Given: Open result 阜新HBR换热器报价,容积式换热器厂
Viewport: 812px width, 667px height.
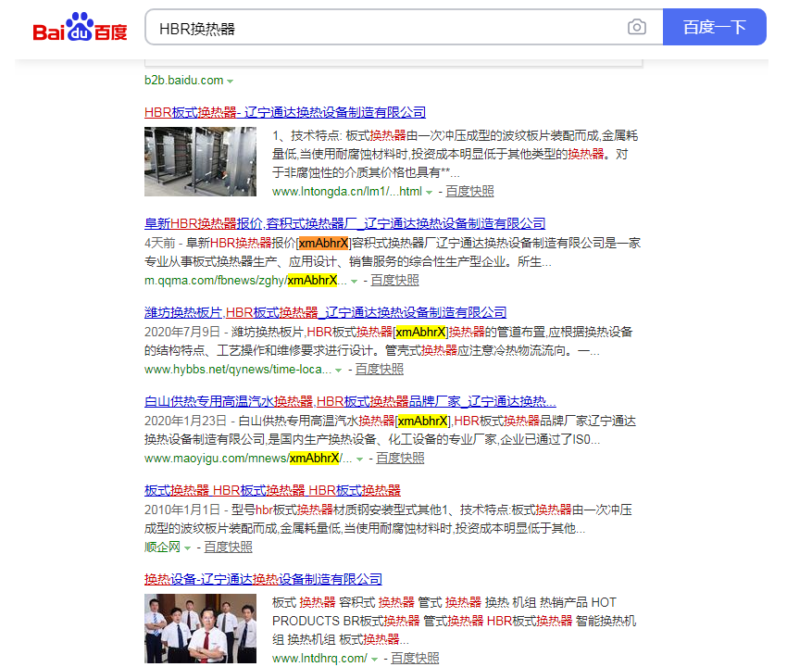Looking at the screenshot, I should coord(345,224).
